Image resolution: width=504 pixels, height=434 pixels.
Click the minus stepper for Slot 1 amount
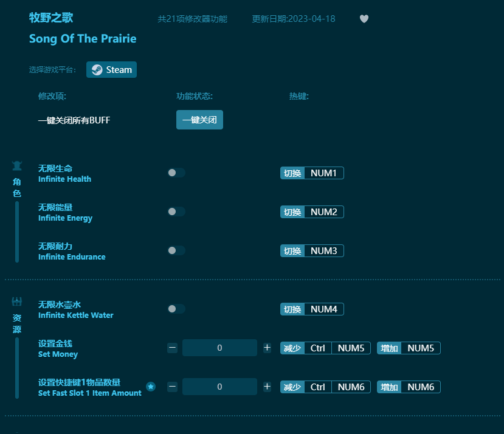click(x=172, y=387)
